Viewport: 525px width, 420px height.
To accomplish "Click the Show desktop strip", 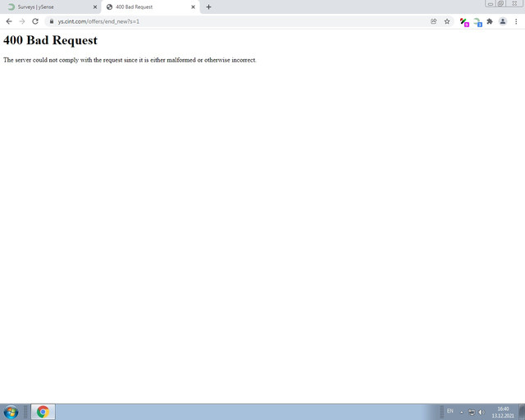I will tap(522, 412).
